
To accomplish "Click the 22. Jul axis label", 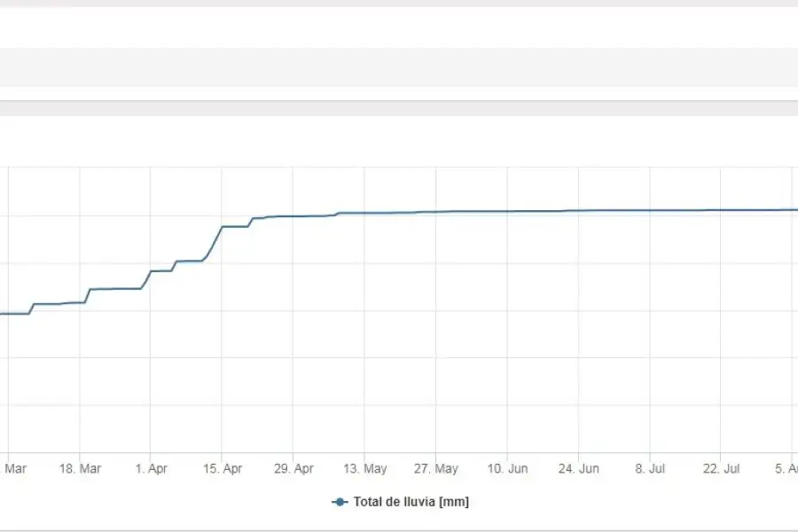I will pos(721,468).
